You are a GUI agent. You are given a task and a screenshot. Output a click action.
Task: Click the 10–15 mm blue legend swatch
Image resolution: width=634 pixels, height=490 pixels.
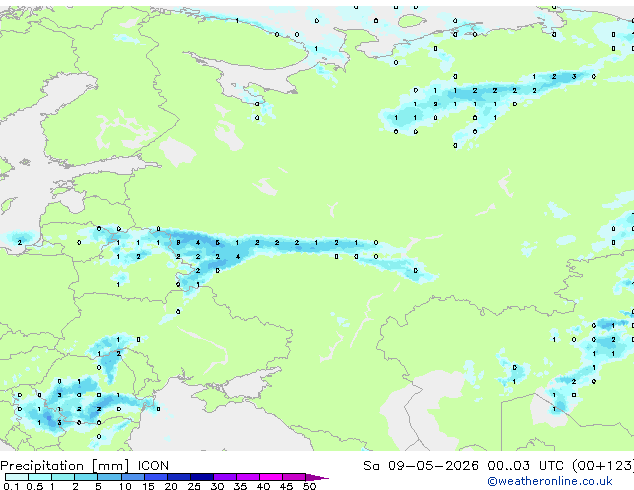pyautogui.click(x=132, y=477)
